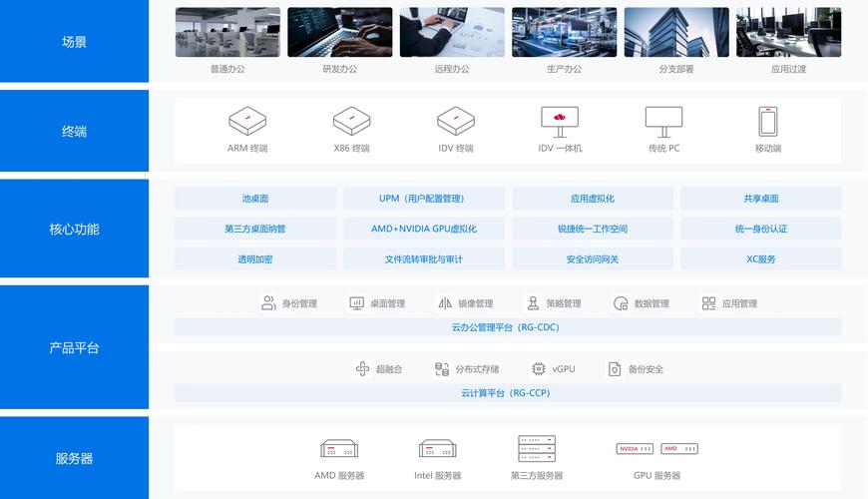The height and width of the screenshot is (499, 868).
Task: Click the 备份安全 icon
Action: pos(615,369)
